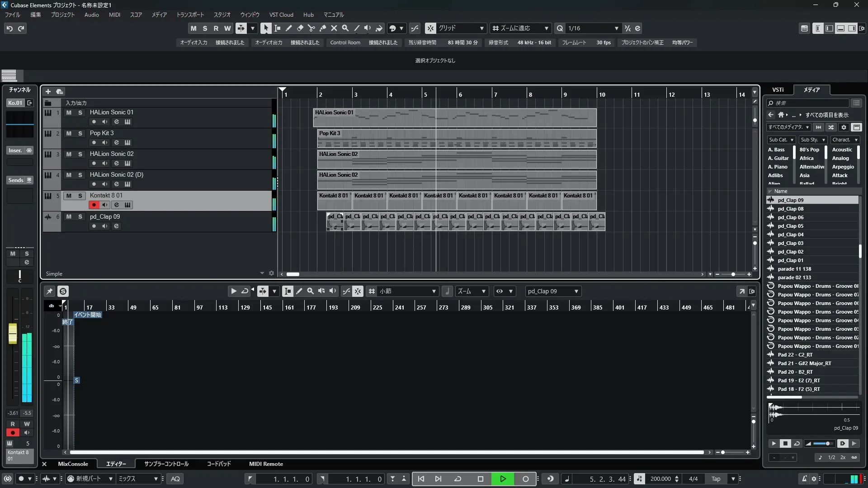Open the トランスポート menu

(x=190, y=15)
